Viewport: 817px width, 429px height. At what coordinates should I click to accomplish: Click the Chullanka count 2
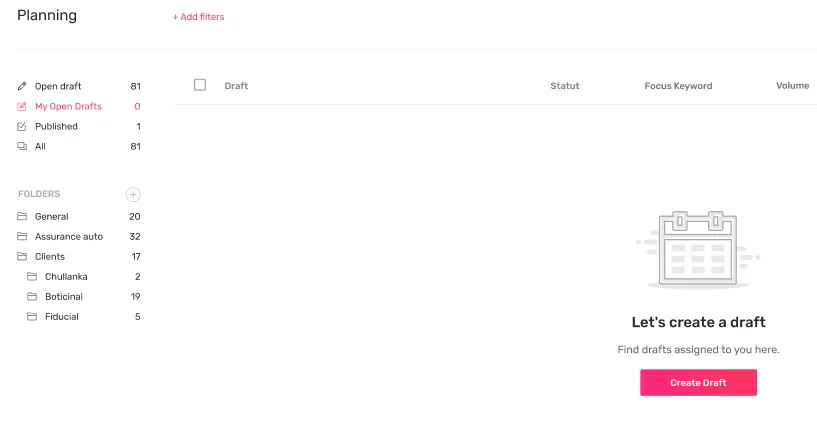pos(138,276)
